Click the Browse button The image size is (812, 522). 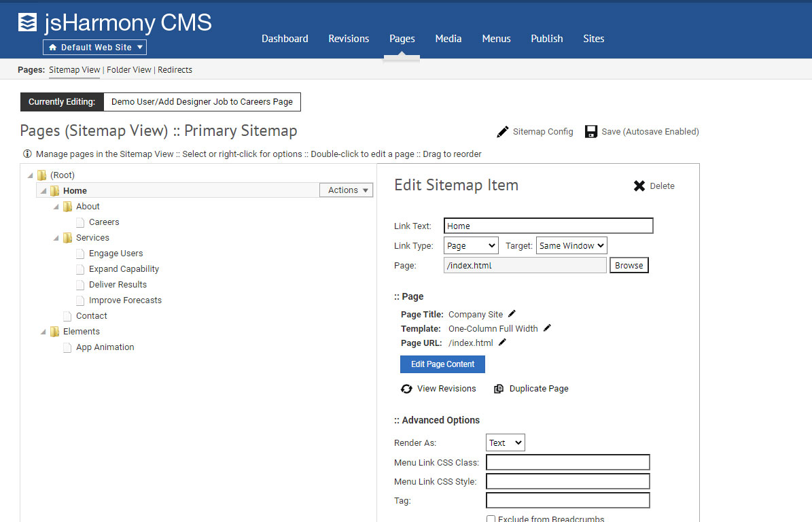pyautogui.click(x=629, y=266)
